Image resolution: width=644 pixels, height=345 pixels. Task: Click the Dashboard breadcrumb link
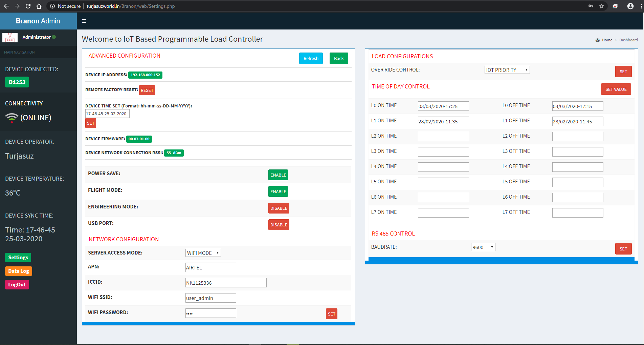pyautogui.click(x=628, y=40)
